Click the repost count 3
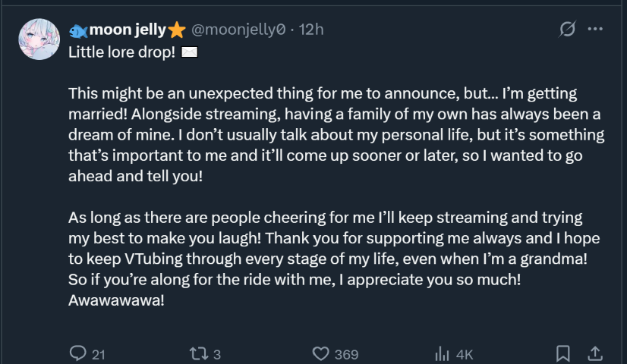This screenshot has height=364, width=627. click(217, 354)
